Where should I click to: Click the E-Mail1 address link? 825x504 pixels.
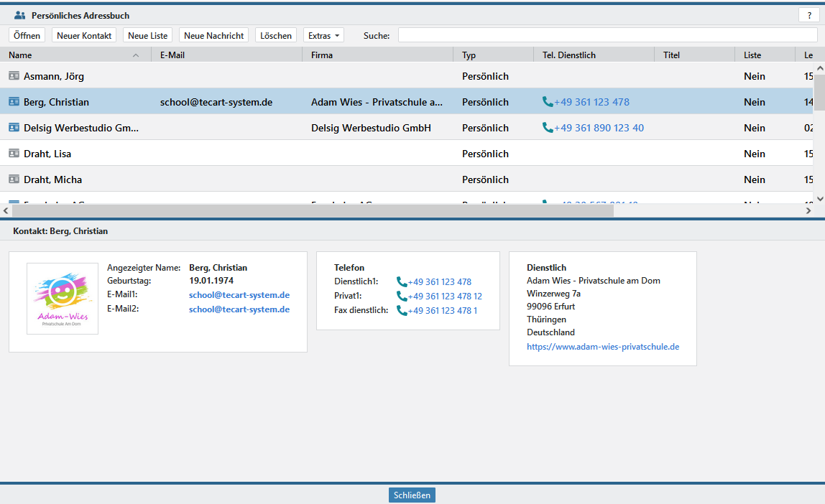[x=239, y=295]
